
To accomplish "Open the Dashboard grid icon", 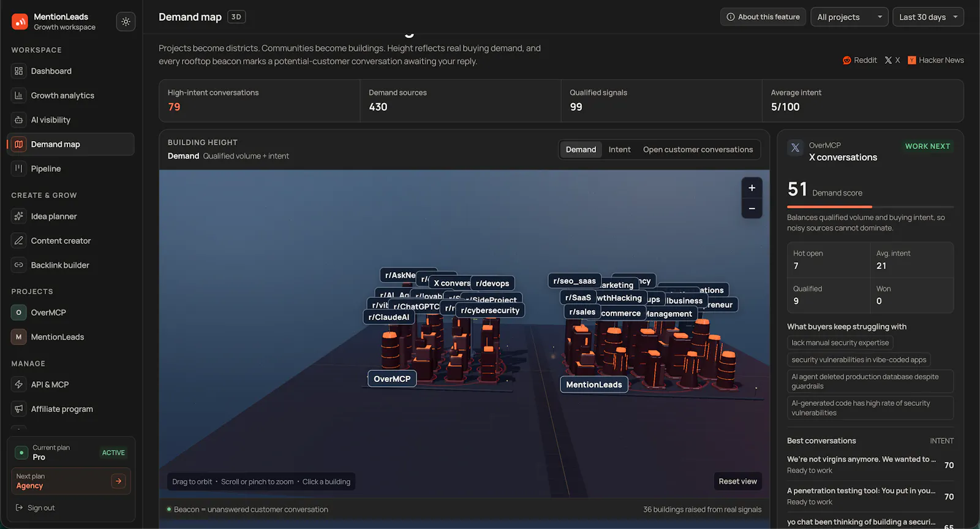I will 19,71.
